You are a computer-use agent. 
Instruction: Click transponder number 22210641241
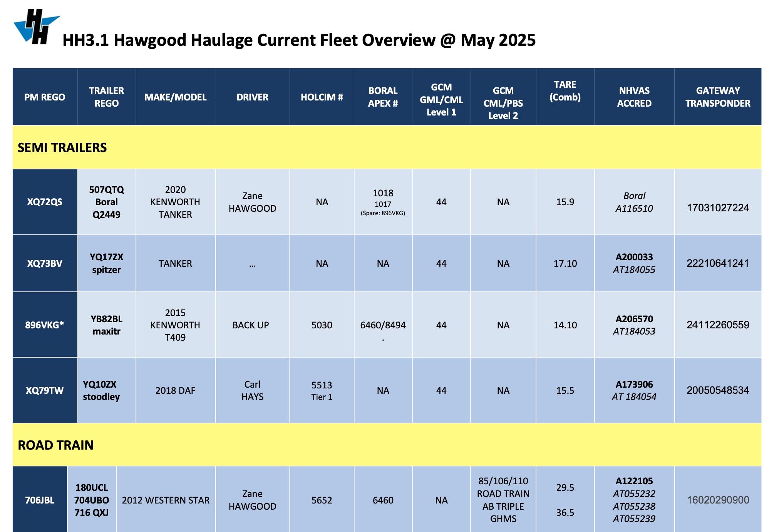(x=718, y=263)
